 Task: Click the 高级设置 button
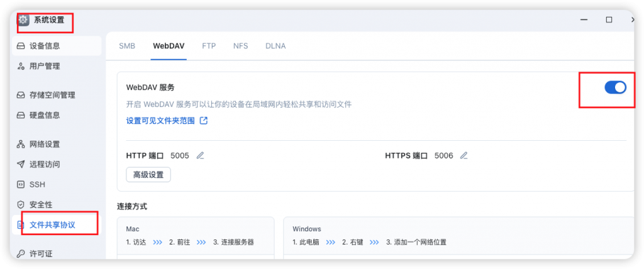pos(148,175)
